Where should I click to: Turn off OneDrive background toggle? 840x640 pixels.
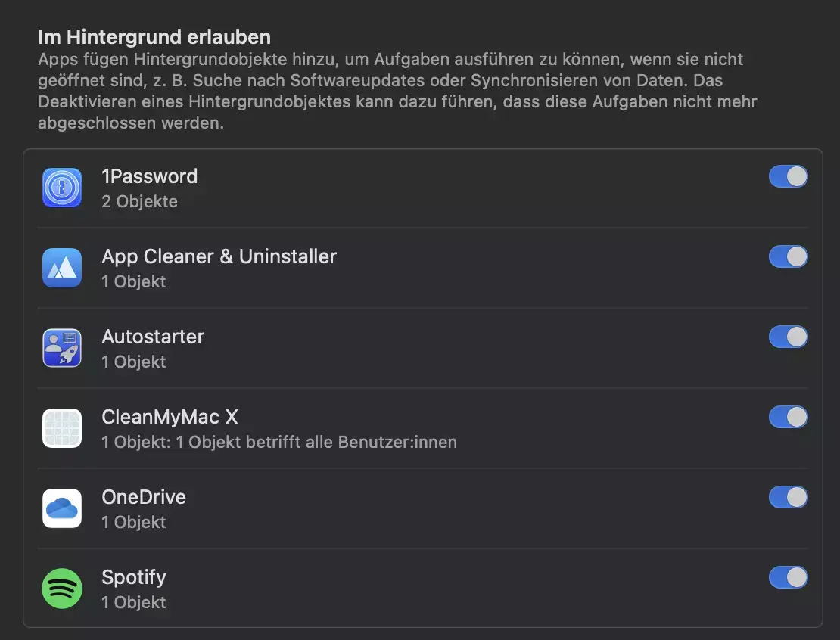coord(788,497)
